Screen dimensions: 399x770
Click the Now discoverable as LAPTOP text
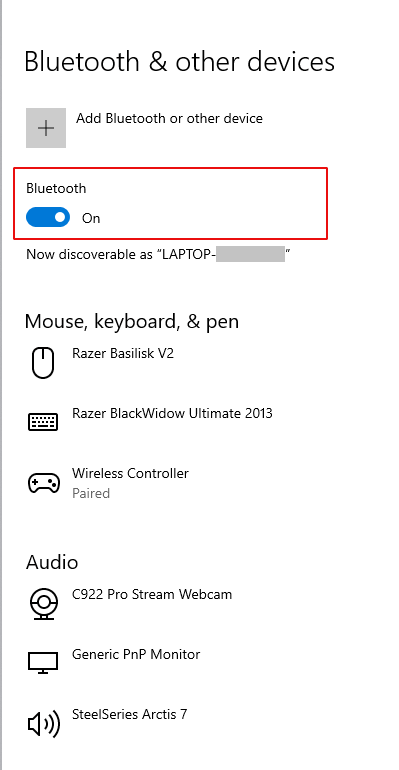tap(159, 254)
